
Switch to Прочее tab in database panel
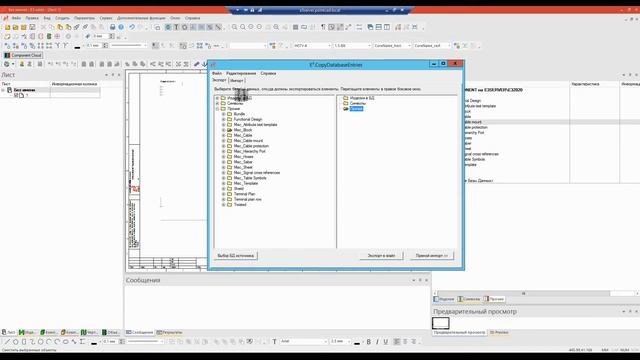point(494,299)
